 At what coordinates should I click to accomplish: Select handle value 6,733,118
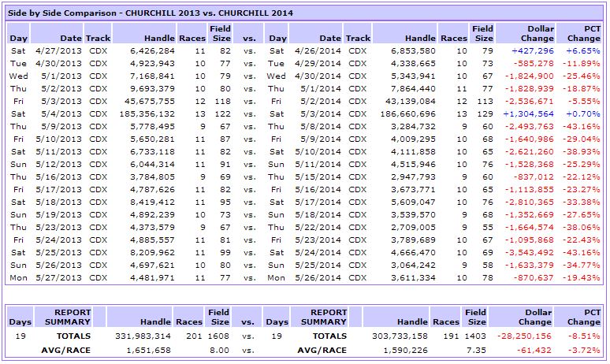click(153, 151)
